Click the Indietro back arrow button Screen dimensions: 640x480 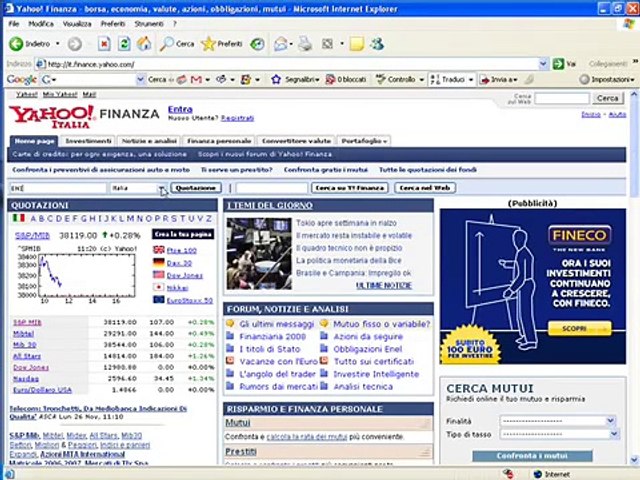tap(16, 44)
